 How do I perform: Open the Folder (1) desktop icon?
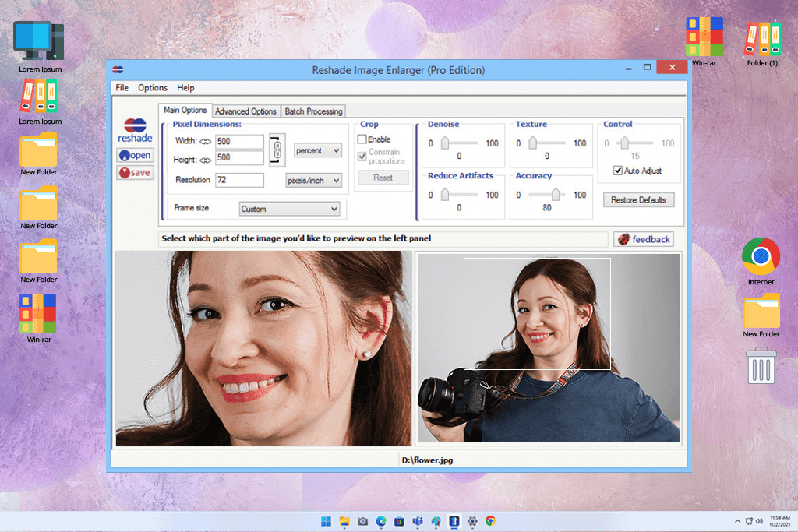[x=762, y=42]
